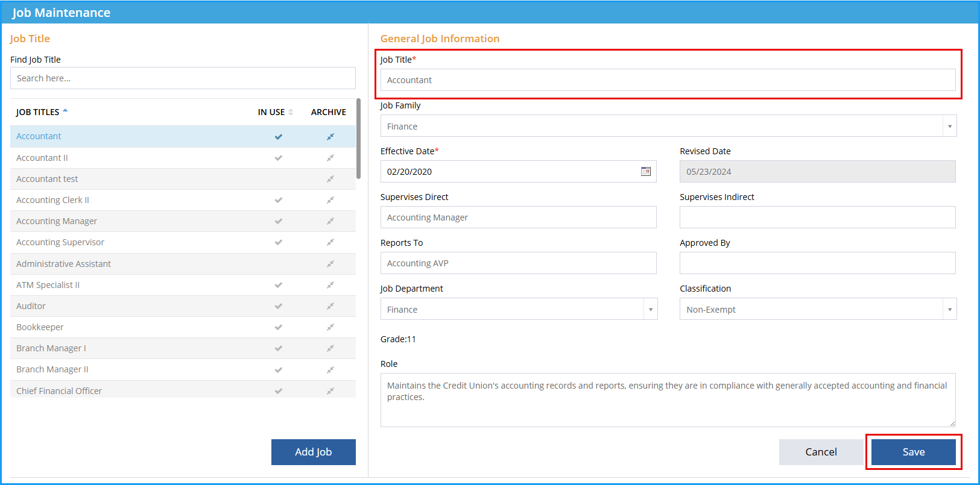Click the Role description text area
Image resolution: width=980 pixels, height=485 pixels.
coord(668,400)
